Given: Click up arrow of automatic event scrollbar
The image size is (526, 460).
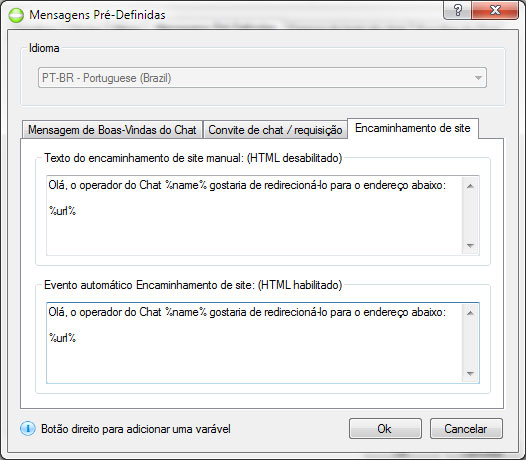Looking at the screenshot, I should click(470, 313).
